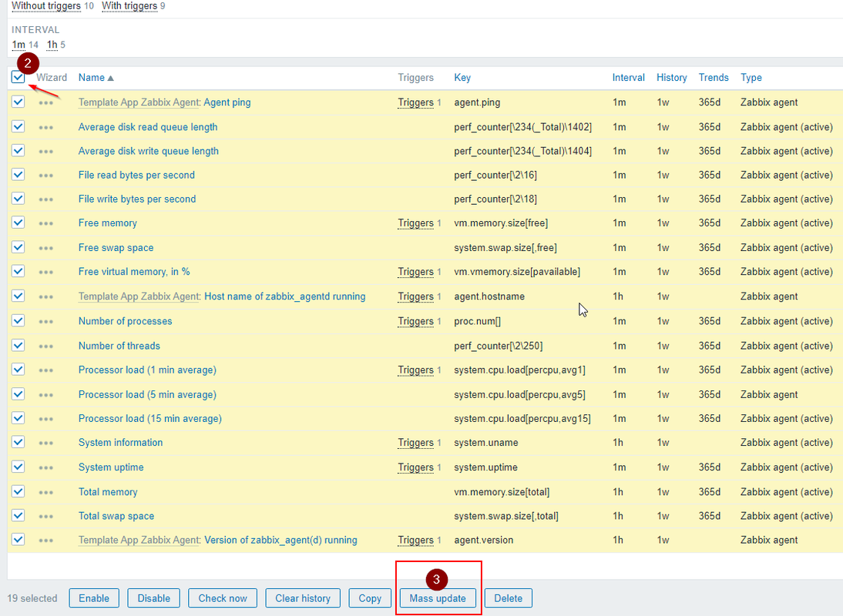The image size is (843, 616).
Task: Toggle the select-all checkbox in table header
Action: [x=18, y=77]
